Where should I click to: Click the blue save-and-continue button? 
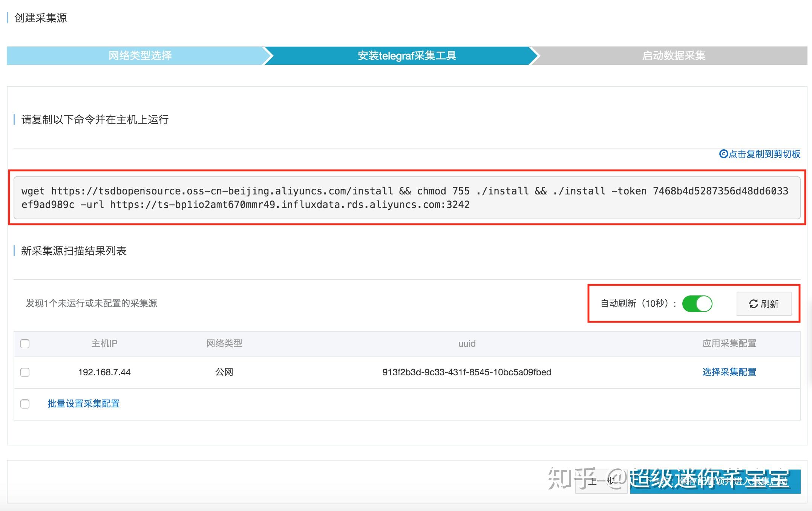(715, 481)
